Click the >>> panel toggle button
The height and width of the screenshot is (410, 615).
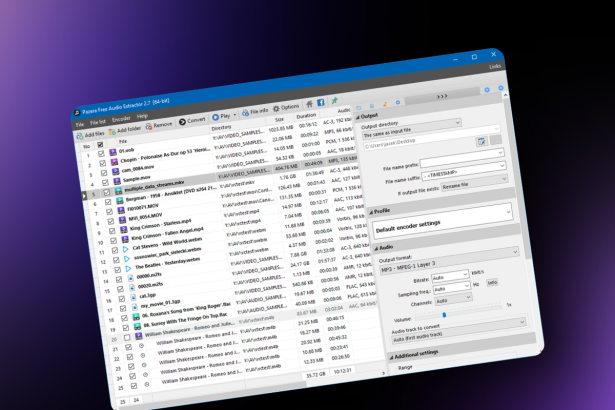click(x=442, y=96)
